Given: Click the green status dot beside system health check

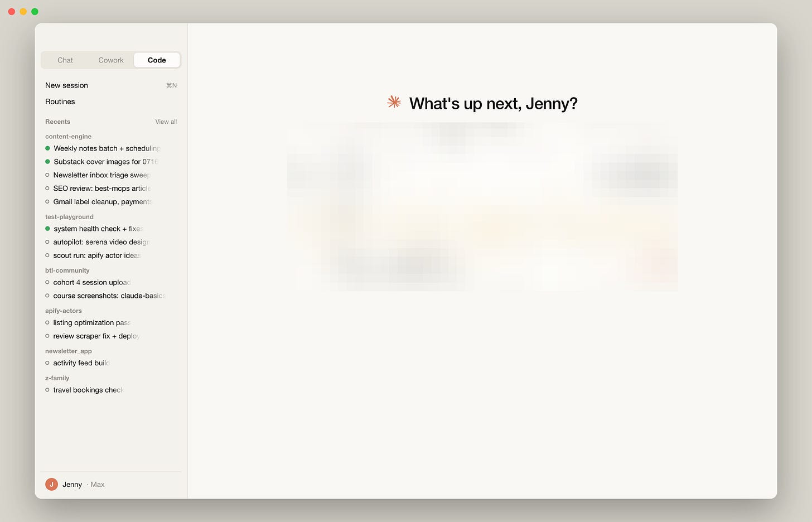Looking at the screenshot, I should coord(47,229).
